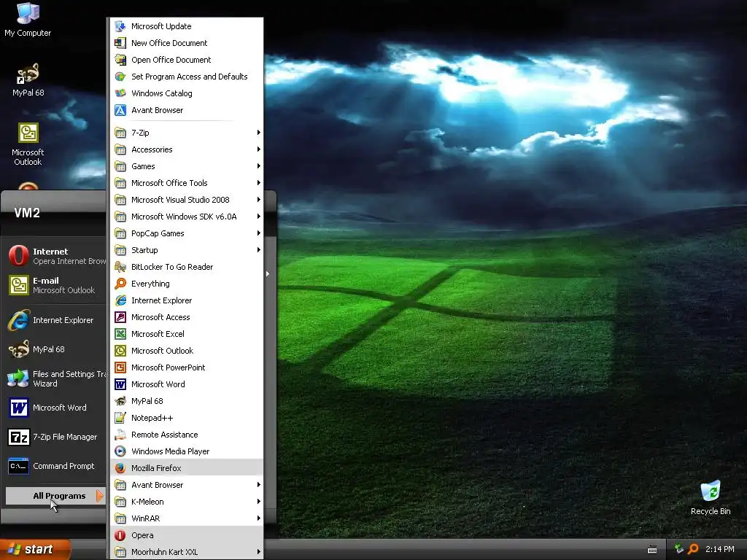Expand the Games submenu arrow
This screenshot has height=560, width=747.
coord(259,166)
